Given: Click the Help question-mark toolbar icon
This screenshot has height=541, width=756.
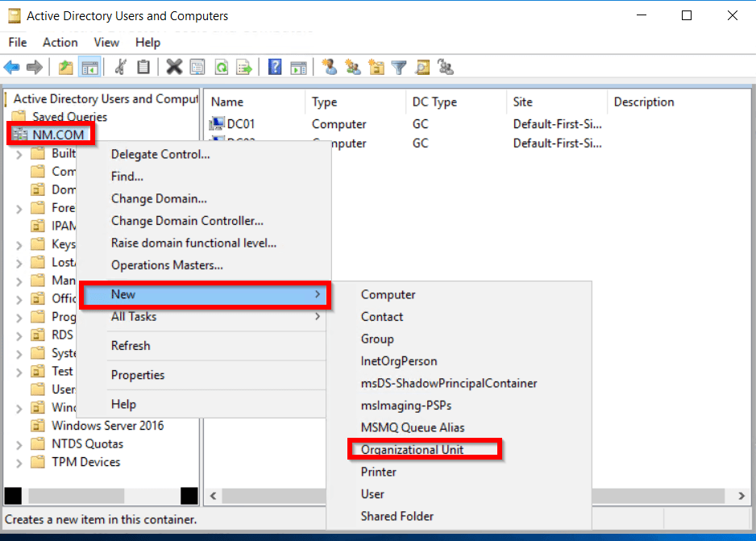Looking at the screenshot, I should (275, 67).
